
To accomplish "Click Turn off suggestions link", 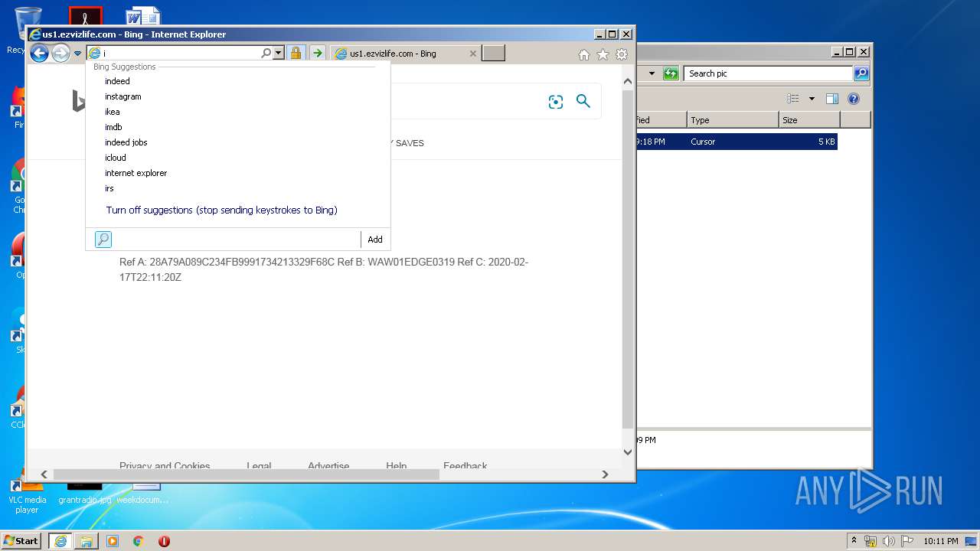I will click(222, 210).
